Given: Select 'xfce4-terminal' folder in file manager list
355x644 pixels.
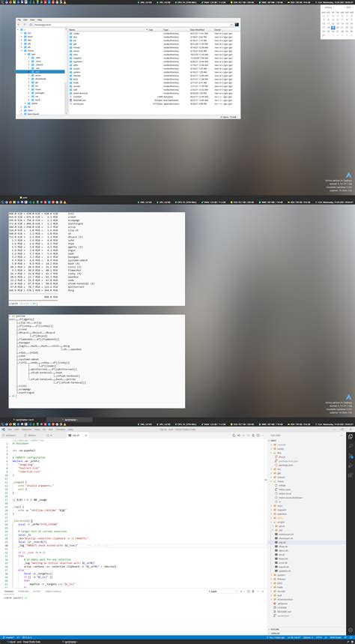Looking at the screenshot, I should (79, 93).
